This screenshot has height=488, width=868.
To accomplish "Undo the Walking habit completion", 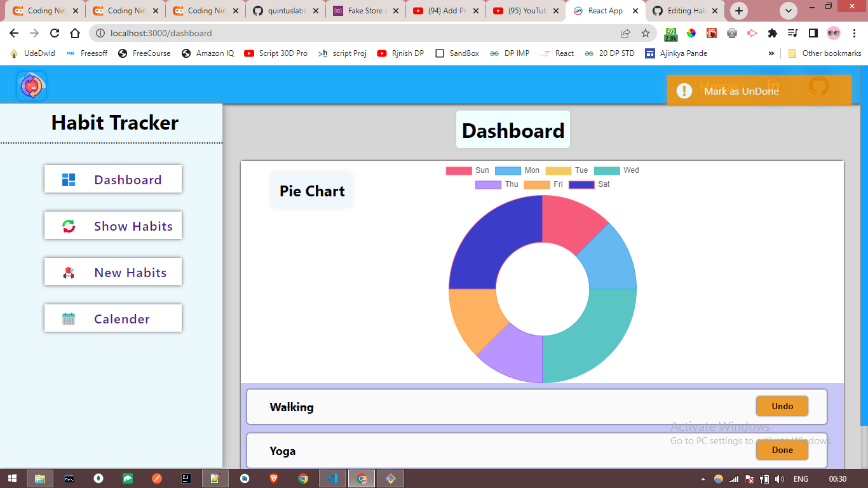I will click(782, 406).
